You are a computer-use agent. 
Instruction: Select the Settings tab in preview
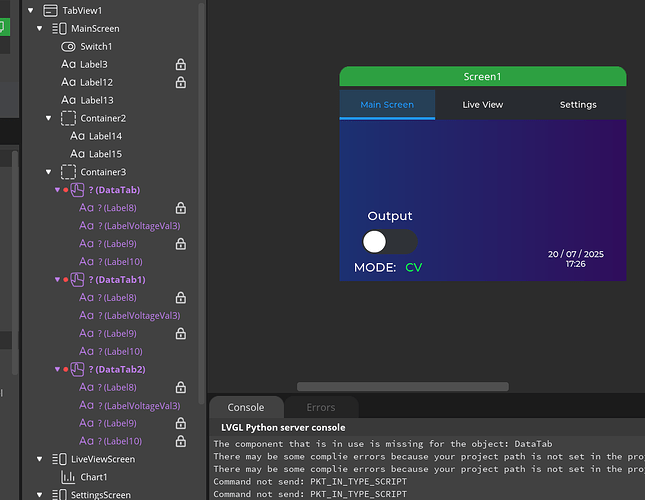pyautogui.click(x=578, y=105)
